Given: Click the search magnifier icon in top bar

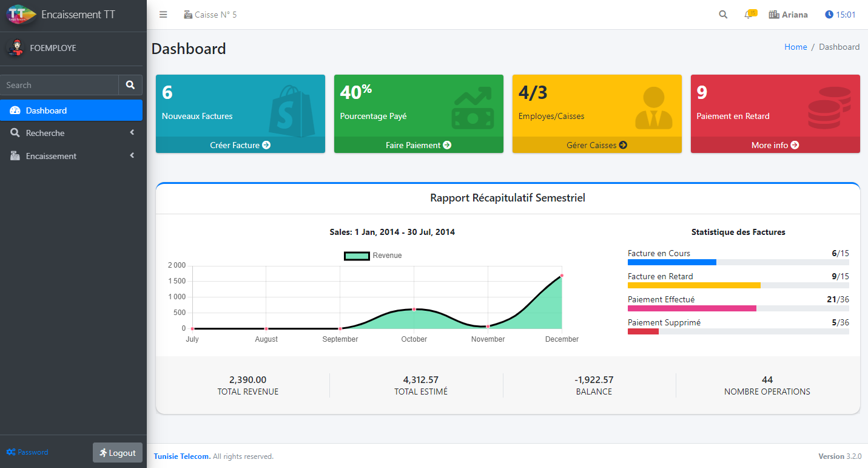Looking at the screenshot, I should click(x=723, y=15).
